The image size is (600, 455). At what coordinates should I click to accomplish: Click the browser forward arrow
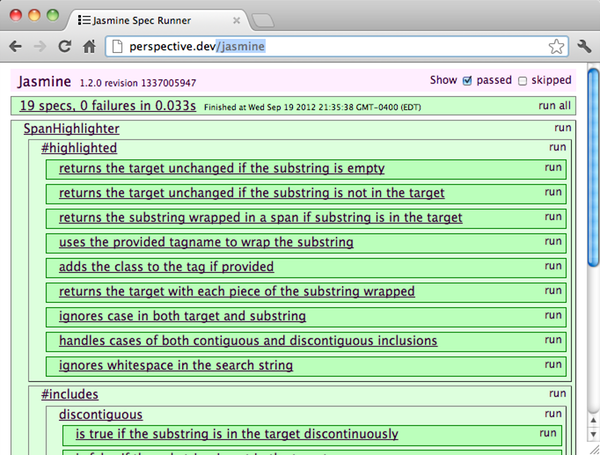pyautogui.click(x=40, y=47)
